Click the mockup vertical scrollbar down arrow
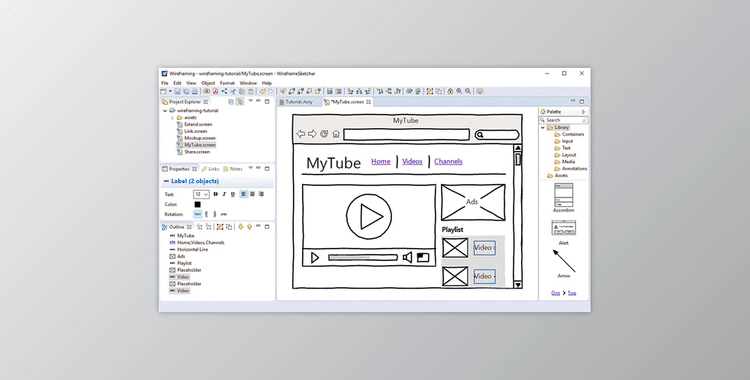 [x=518, y=285]
